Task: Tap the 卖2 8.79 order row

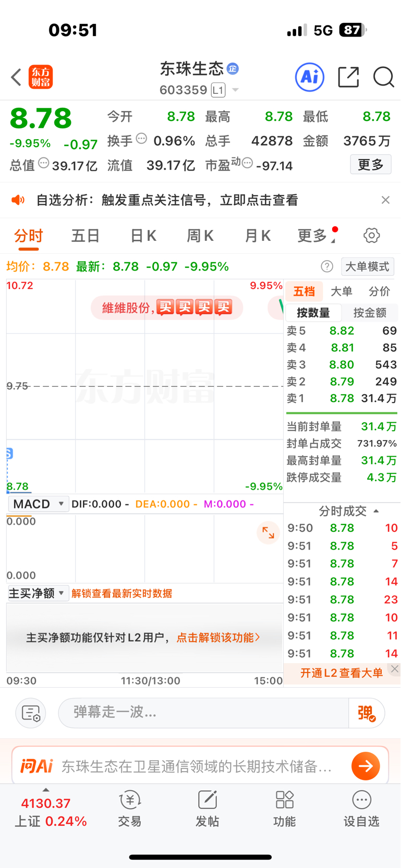Action: [x=342, y=382]
